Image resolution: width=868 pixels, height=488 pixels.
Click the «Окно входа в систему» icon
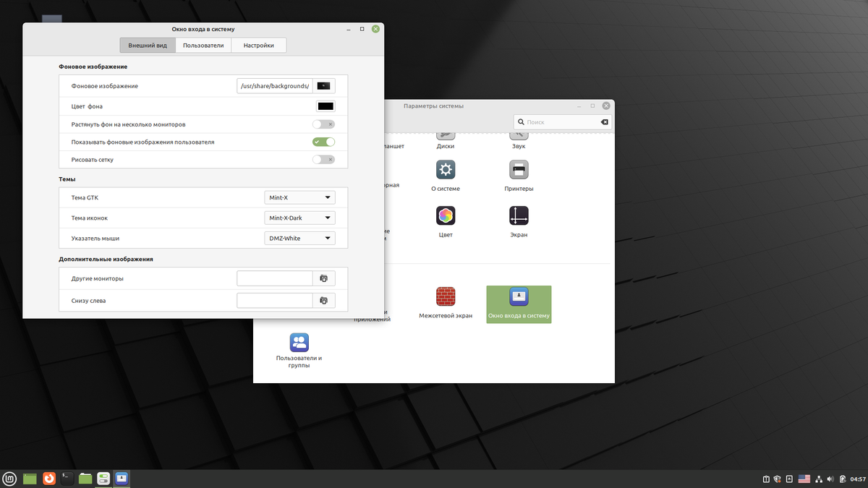coord(519,297)
